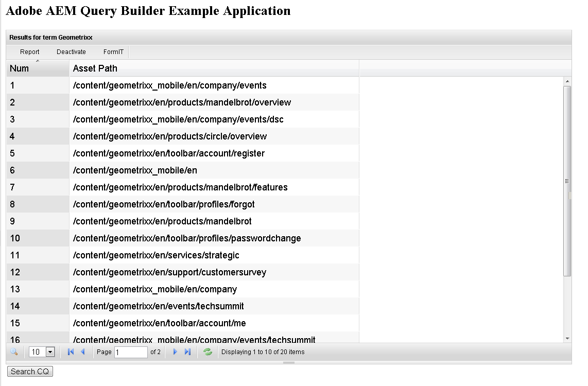Go to first page icon
The width and height of the screenshot is (588, 386).
tap(71, 352)
